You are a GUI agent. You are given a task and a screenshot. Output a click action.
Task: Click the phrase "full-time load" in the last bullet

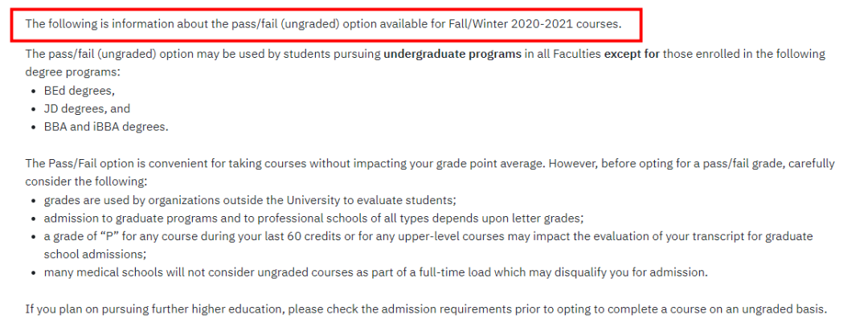[x=458, y=273]
